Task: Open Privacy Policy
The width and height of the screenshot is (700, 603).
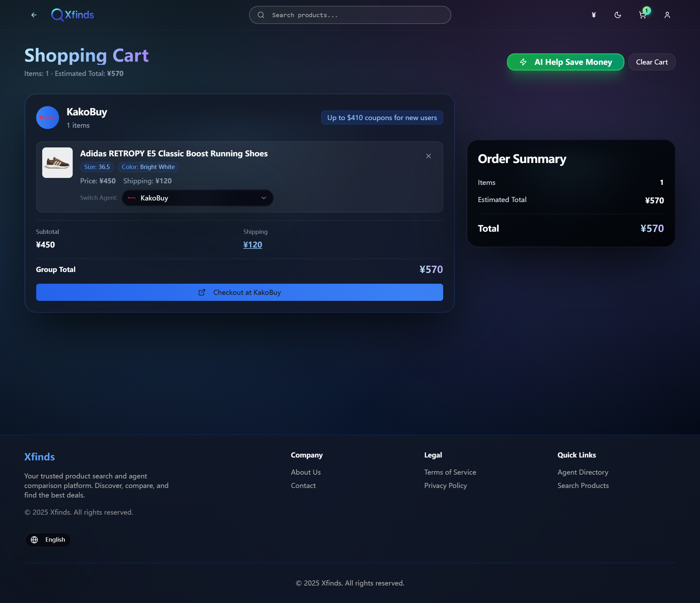Action: [x=446, y=486]
